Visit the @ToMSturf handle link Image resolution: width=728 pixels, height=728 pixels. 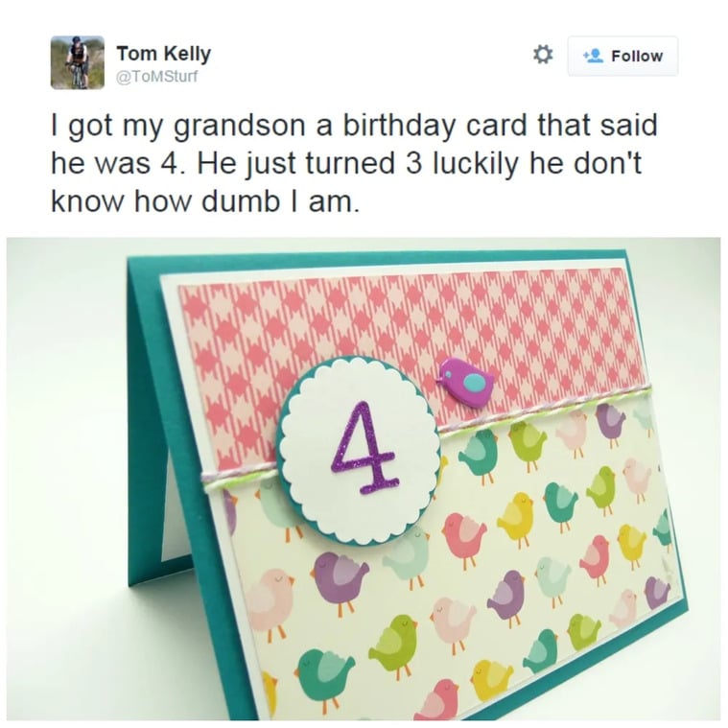(x=157, y=76)
